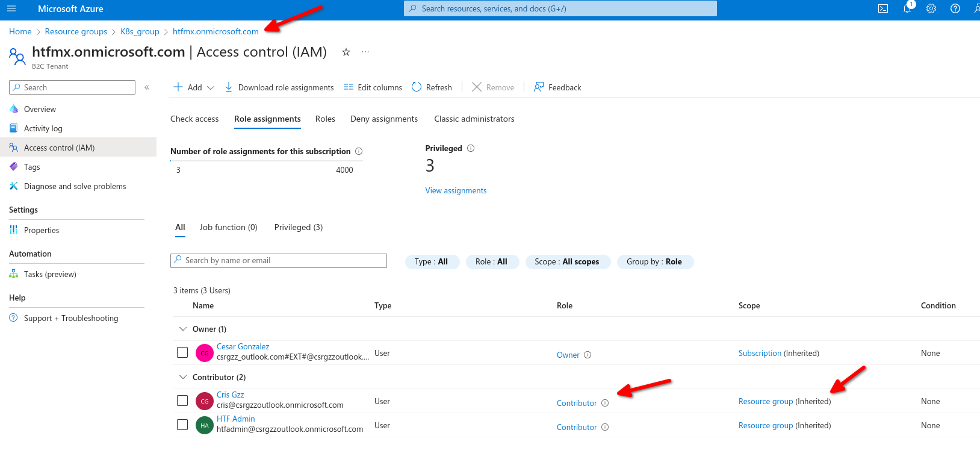The height and width of the screenshot is (471, 980).
Task: Select the Cesar Gonzalez row checkbox
Action: click(x=182, y=352)
